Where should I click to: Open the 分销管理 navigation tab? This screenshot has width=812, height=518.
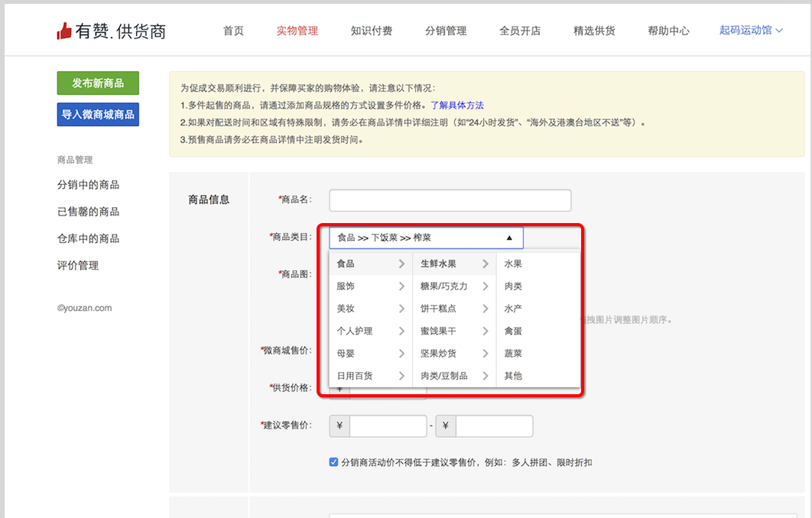tap(446, 31)
